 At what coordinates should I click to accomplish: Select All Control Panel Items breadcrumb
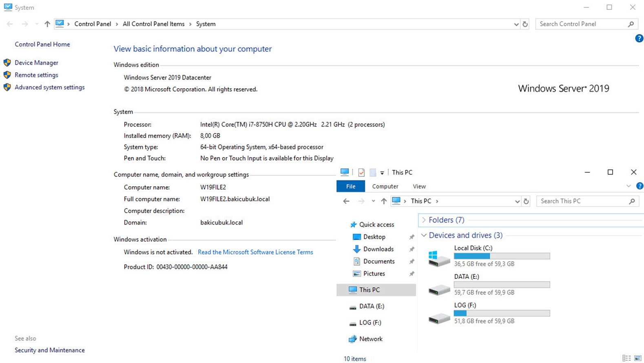tap(153, 24)
